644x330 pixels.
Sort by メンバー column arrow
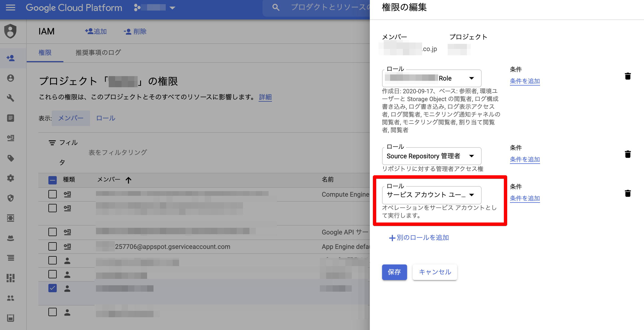(128, 180)
